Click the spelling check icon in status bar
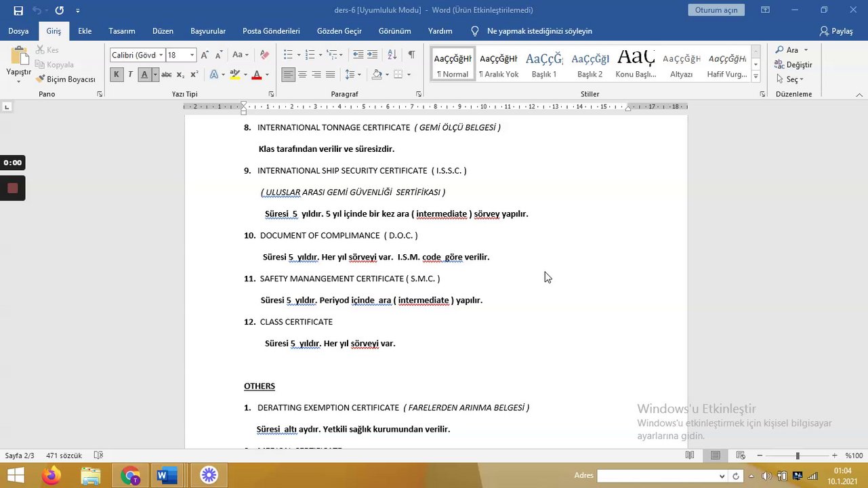 [98, 455]
